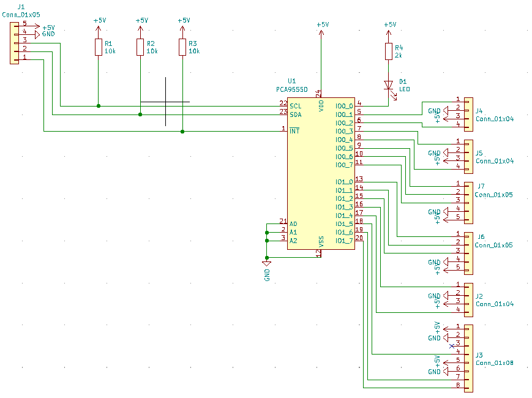Select resistor R2 symbol
The image size is (532, 398).
click(x=140, y=47)
